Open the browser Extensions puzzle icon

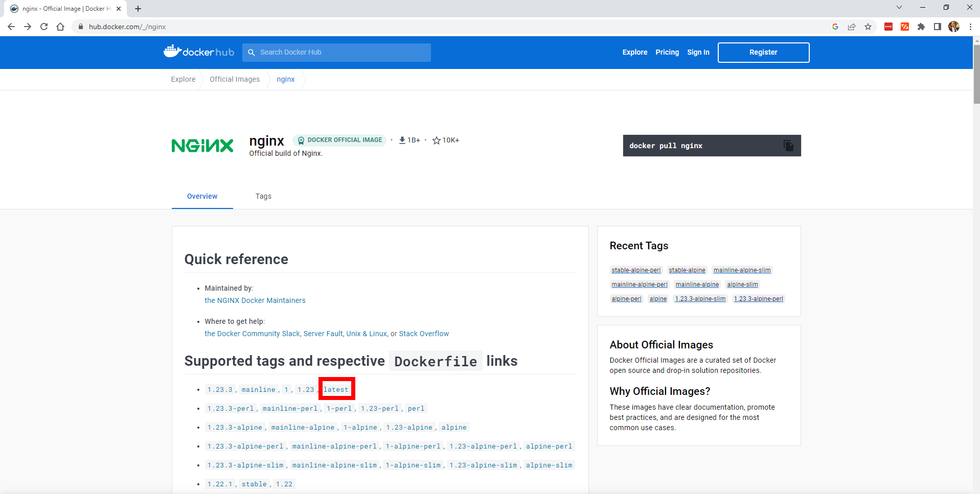coord(921,27)
